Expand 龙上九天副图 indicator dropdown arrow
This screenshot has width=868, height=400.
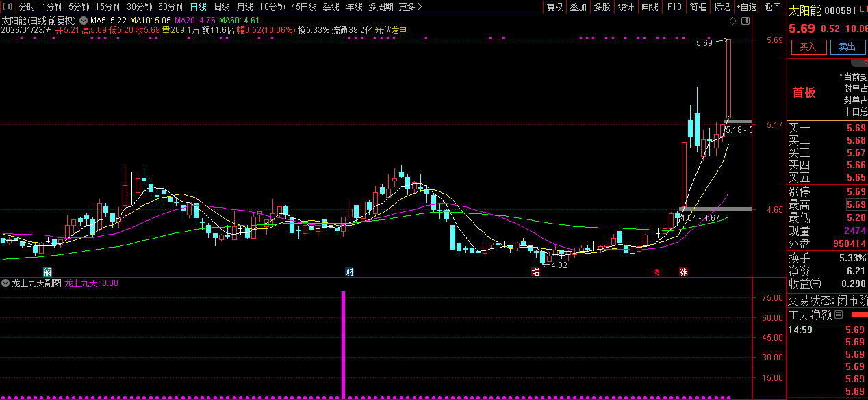6,282
